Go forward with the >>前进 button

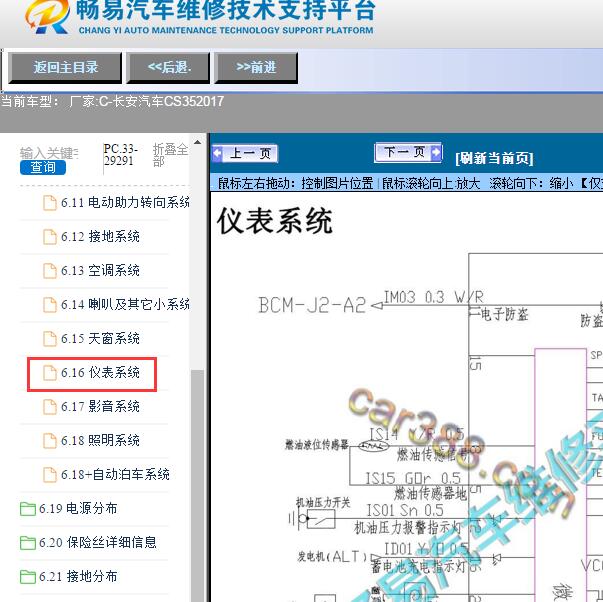click(256, 68)
